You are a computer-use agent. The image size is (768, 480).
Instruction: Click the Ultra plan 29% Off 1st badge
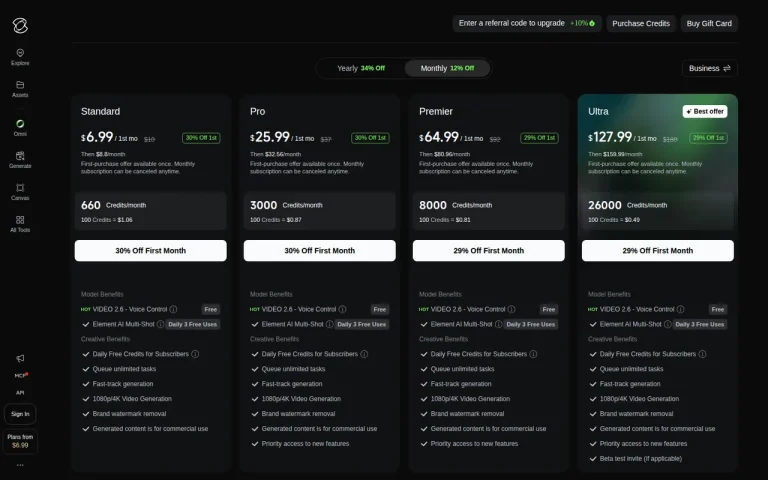click(x=708, y=138)
